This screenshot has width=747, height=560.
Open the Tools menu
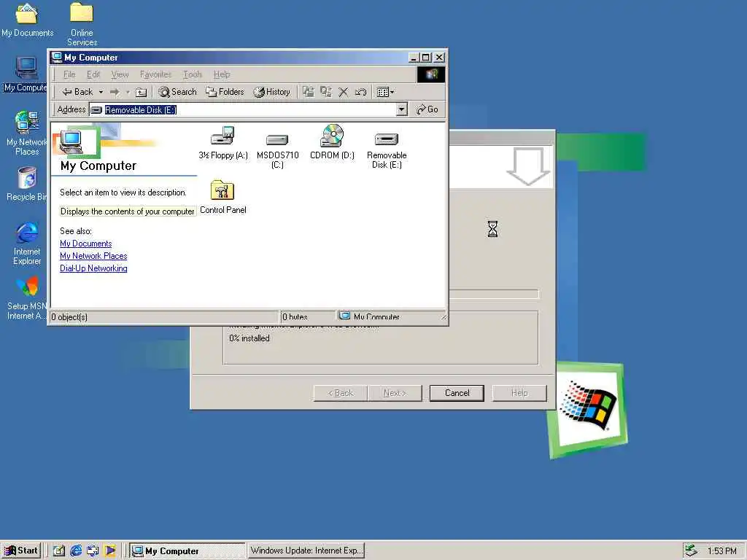click(193, 74)
